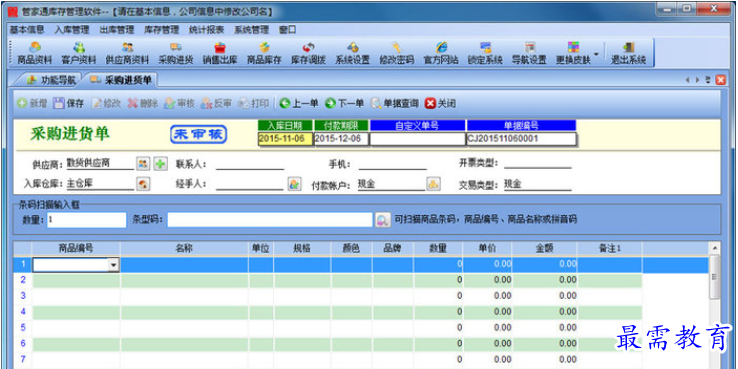
Task: Open 商品资料 from the toolbar
Action: click(34, 53)
